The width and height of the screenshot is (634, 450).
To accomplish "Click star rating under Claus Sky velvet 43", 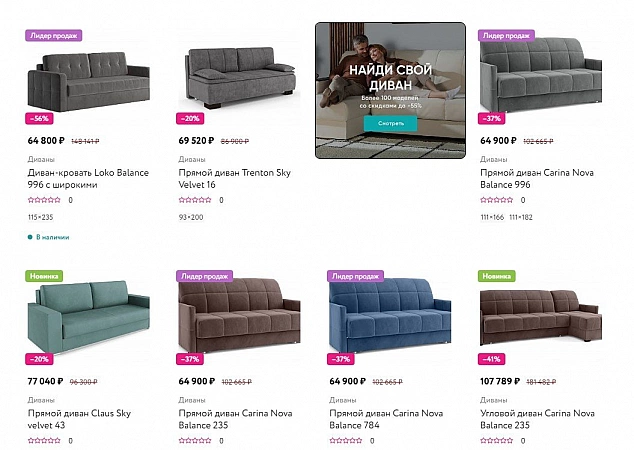I will pos(44,440).
